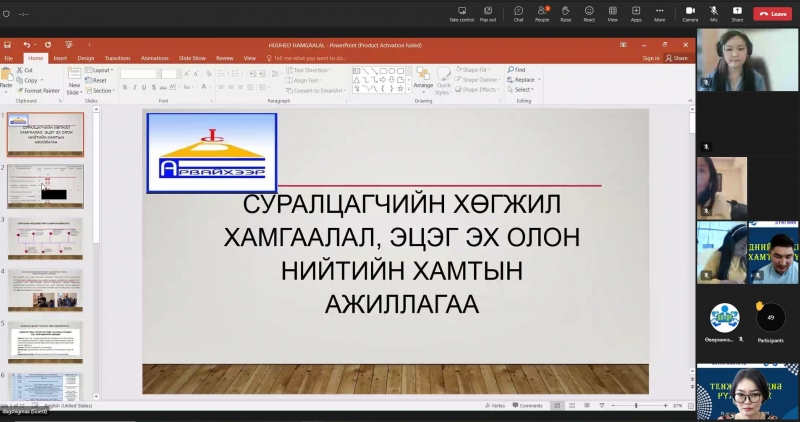
Task: Adjust the zoom slider in status bar
Action: coord(636,405)
